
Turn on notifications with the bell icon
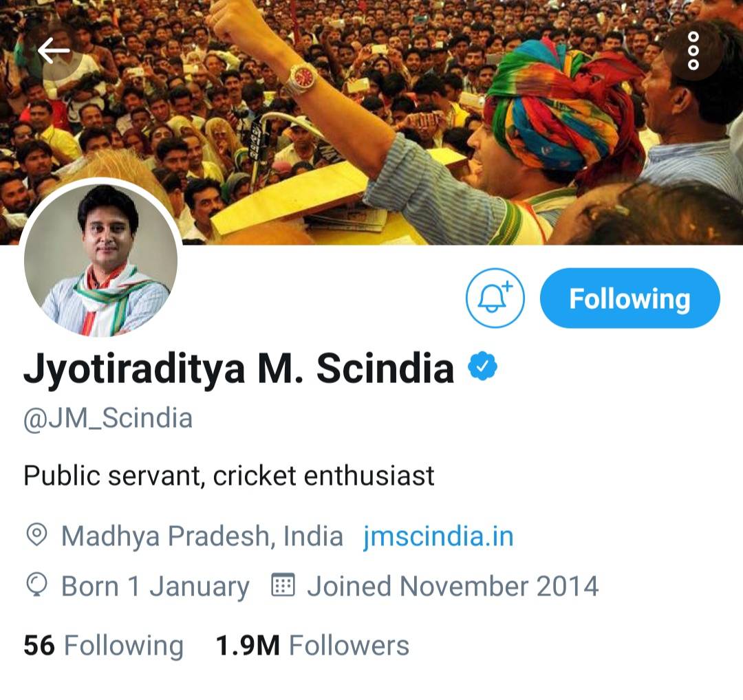click(495, 298)
